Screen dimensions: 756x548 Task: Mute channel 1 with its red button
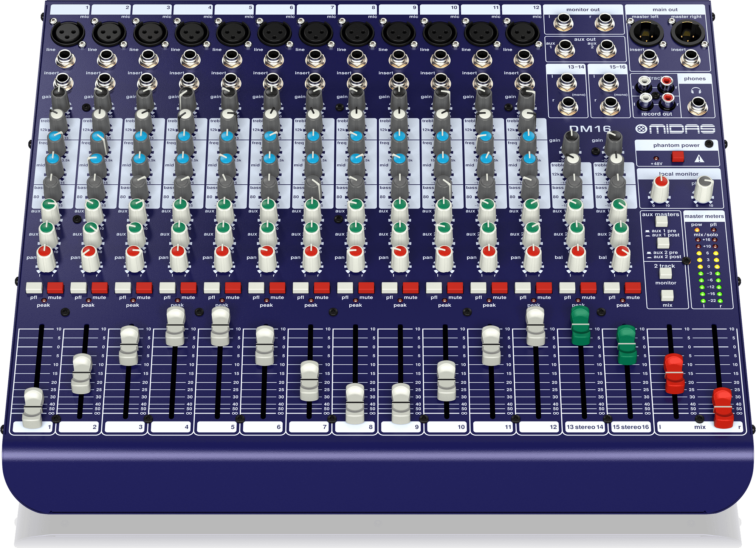click(55, 288)
